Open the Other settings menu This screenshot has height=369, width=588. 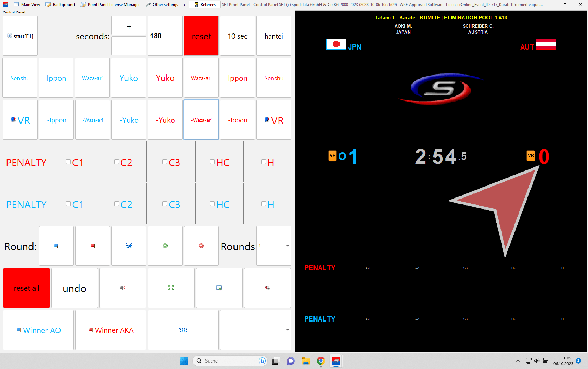tap(162, 5)
